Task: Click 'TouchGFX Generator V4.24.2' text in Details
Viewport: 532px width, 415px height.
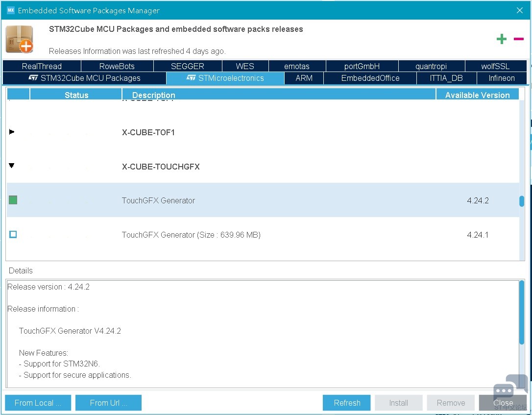Action: click(x=70, y=331)
